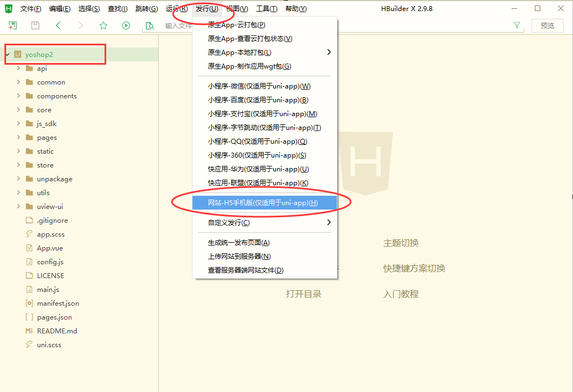The height and width of the screenshot is (392, 573).
Task: Choose 原生App-云打包(P)
Action: [264, 25]
